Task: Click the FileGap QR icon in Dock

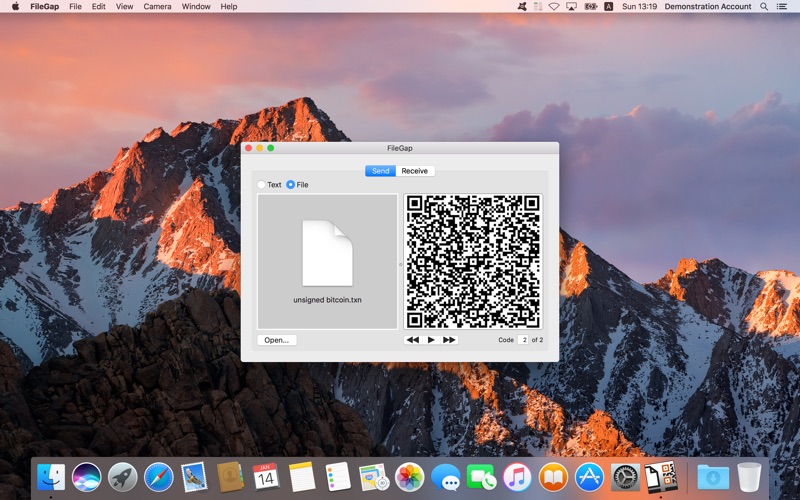Action: [x=661, y=477]
